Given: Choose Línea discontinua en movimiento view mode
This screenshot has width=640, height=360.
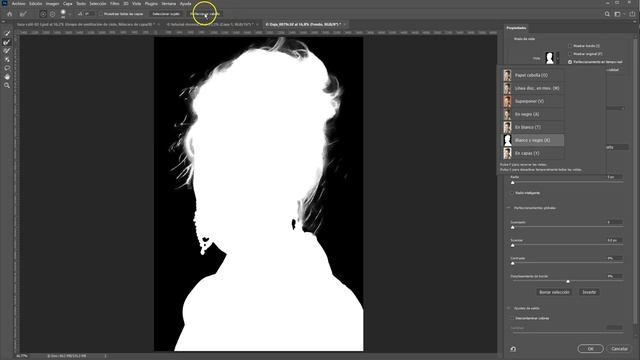Looking at the screenshot, I should click(x=533, y=88).
